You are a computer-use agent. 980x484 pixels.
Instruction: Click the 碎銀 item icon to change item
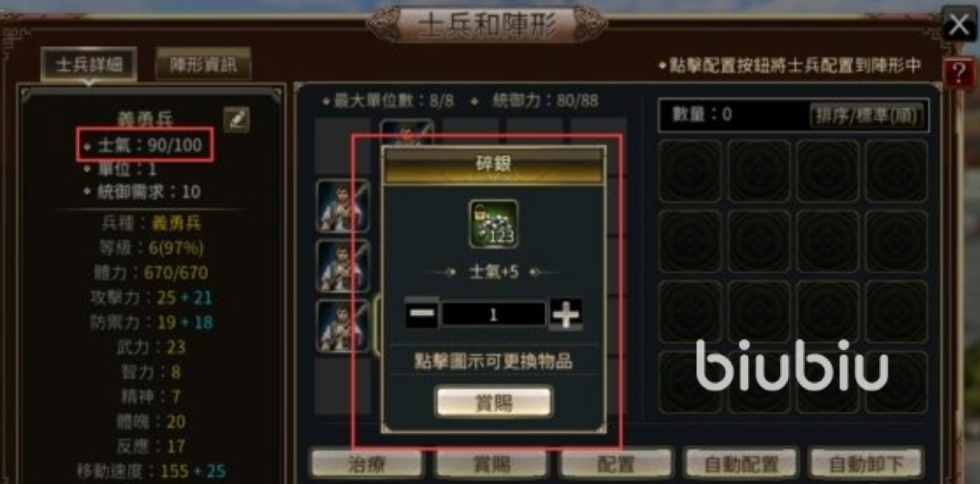point(493,224)
